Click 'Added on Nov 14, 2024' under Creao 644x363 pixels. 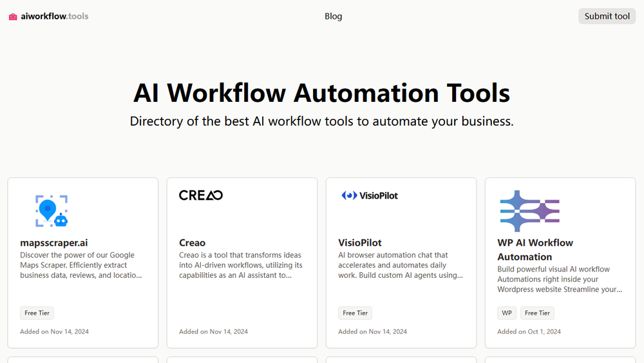click(x=213, y=331)
